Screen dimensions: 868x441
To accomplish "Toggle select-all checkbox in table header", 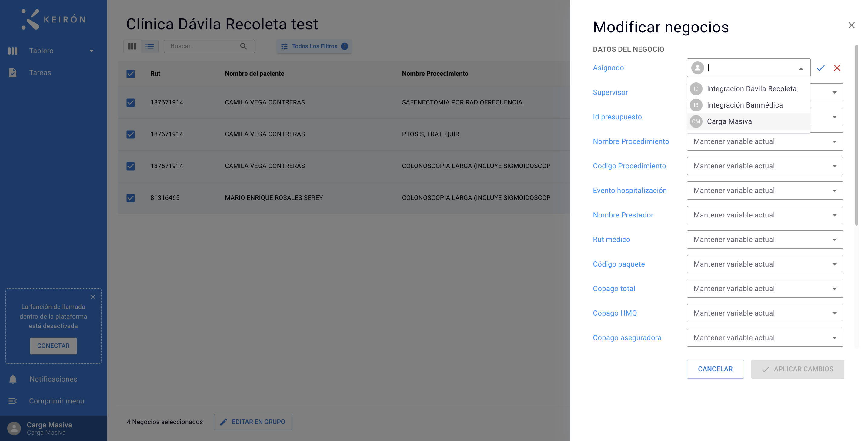I will 130,74.
